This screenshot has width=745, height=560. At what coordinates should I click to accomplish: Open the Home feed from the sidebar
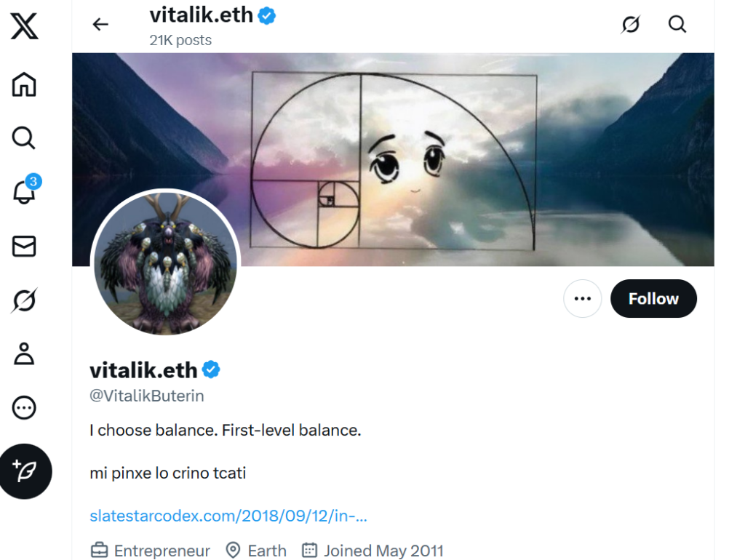coord(24,84)
